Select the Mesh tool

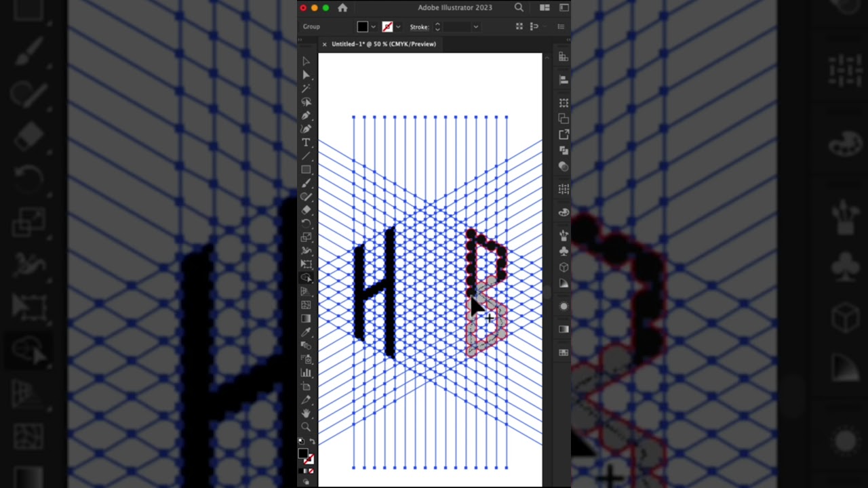(x=306, y=305)
